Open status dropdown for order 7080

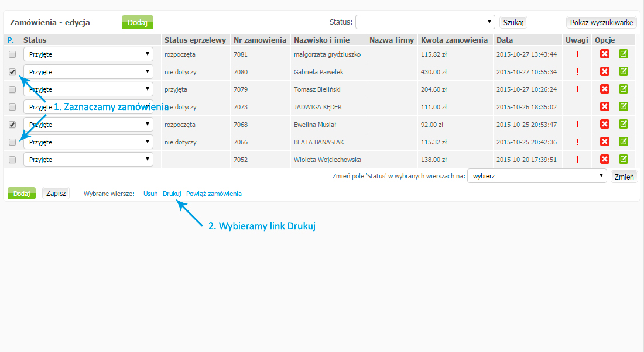pyautogui.click(x=88, y=72)
